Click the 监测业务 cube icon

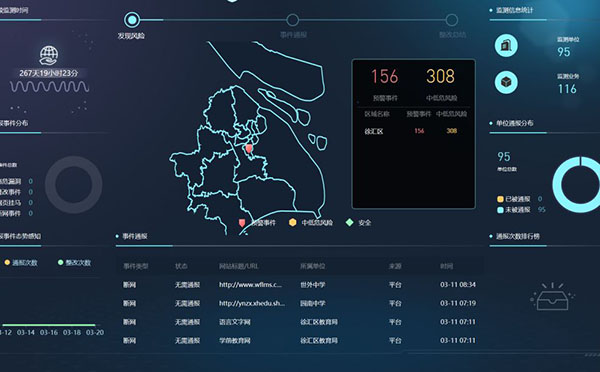point(506,82)
